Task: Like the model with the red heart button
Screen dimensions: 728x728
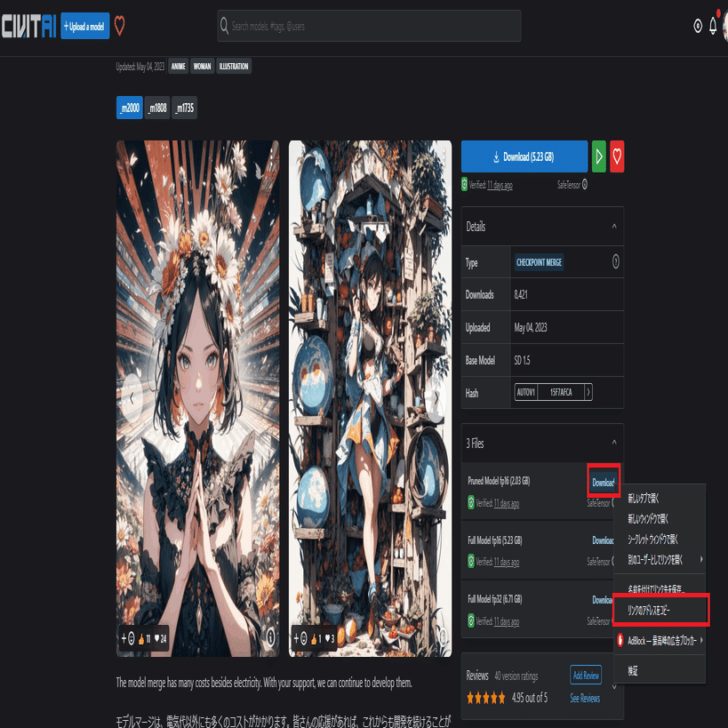Action: [x=617, y=156]
